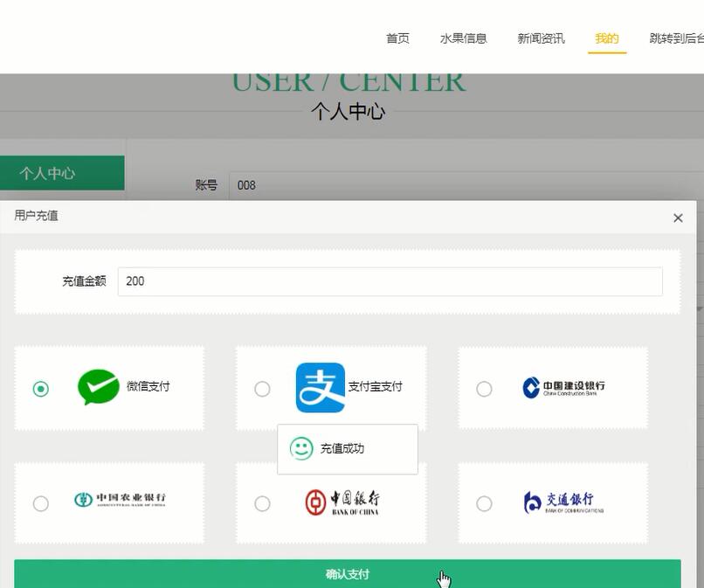The height and width of the screenshot is (588, 704).
Task: Click the Bank of Communications logo
Action: tap(563, 502)
